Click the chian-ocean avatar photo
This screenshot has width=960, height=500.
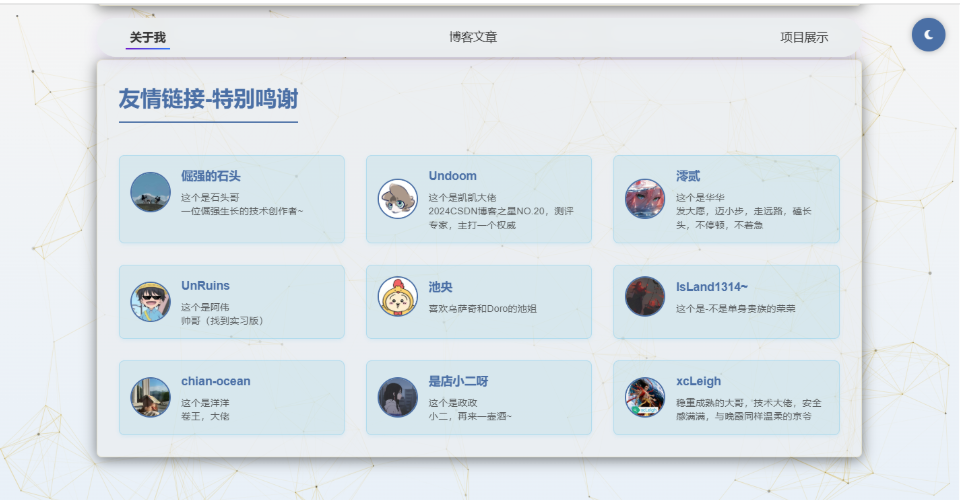(x=150, y=397)
